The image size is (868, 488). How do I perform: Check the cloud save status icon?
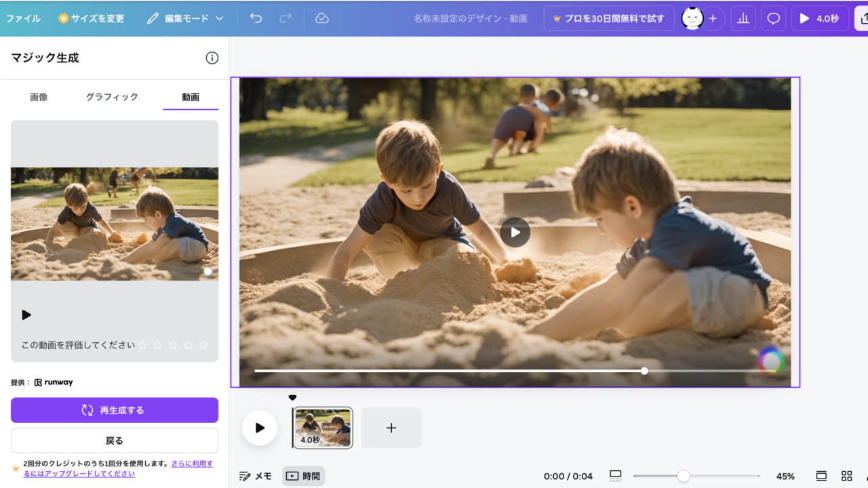coord(322,18)
